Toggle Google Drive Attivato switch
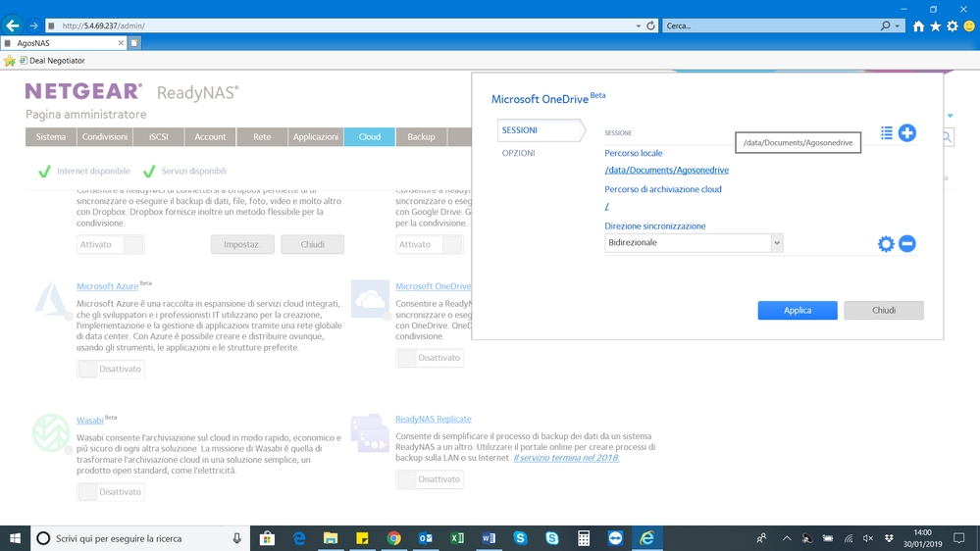This screenshot has width=980, height=551. [430, 244]
